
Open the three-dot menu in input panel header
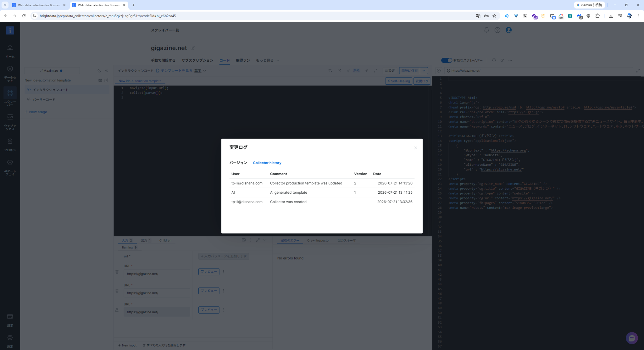251,240
